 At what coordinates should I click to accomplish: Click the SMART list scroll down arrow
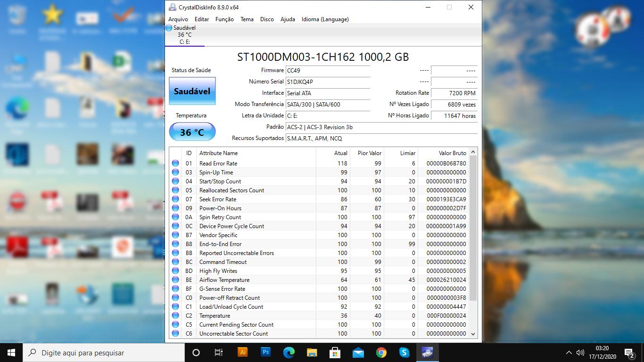473,334
